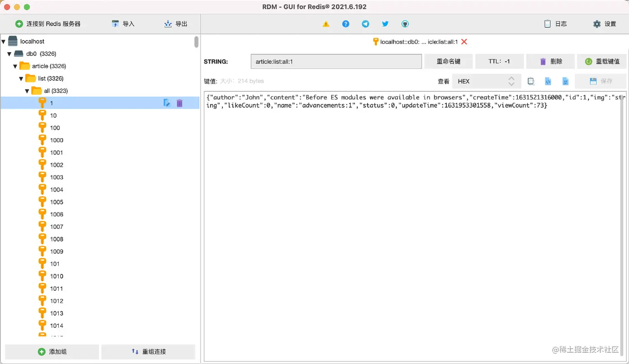Click the 重命名键 rename key button
The width and height of the screenshot is (629, 364).
[x=448, y=62]
